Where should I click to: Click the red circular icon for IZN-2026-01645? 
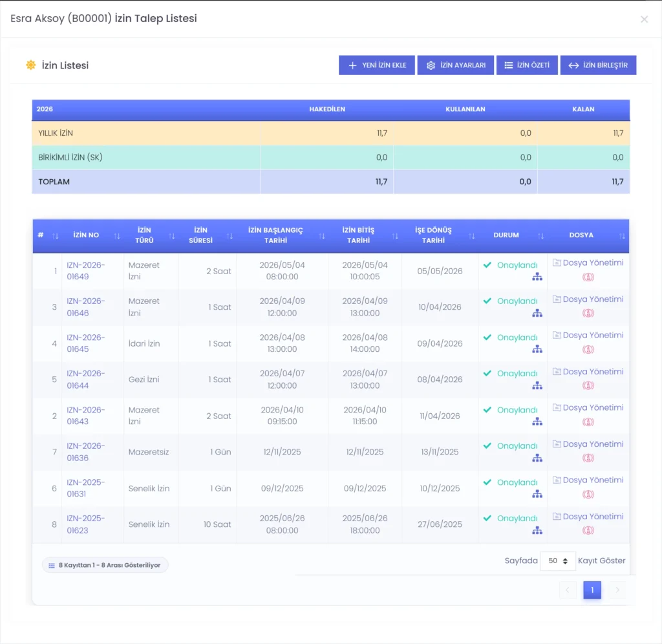(x=588, y=350)
